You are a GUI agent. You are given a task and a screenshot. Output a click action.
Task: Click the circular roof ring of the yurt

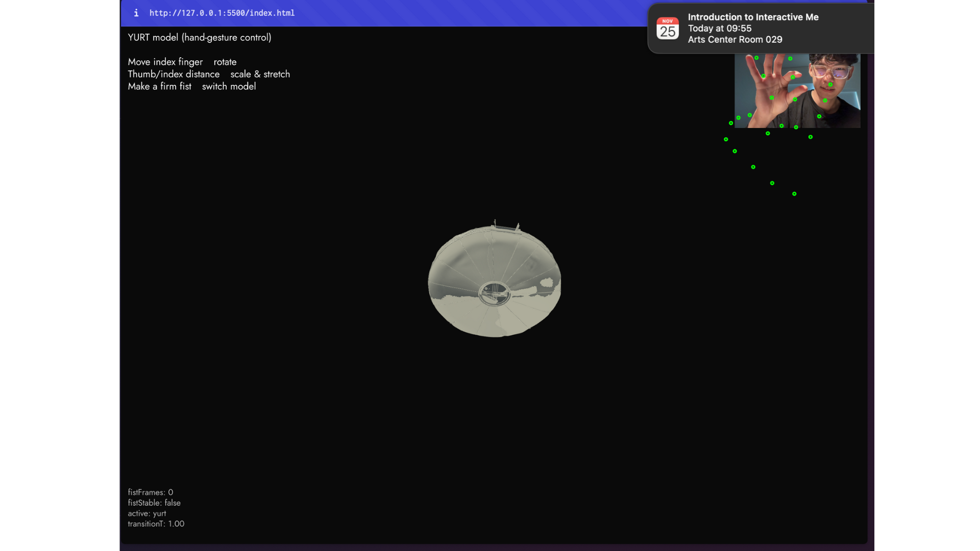click(x=494, y=293)
